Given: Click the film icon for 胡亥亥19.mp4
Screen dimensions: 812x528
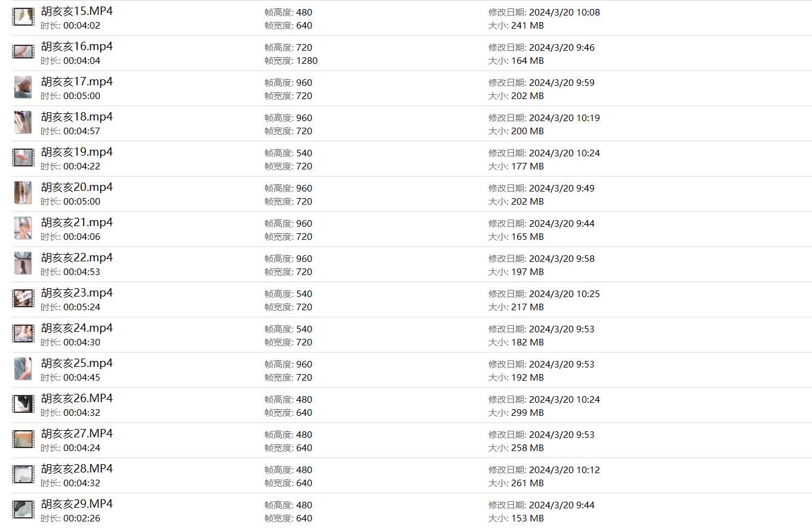Looking at the screenshot, I should point(23,158).
